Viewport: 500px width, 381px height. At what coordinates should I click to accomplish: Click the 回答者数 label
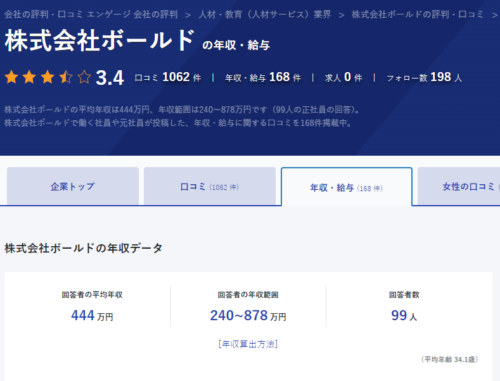click(404, 295)
